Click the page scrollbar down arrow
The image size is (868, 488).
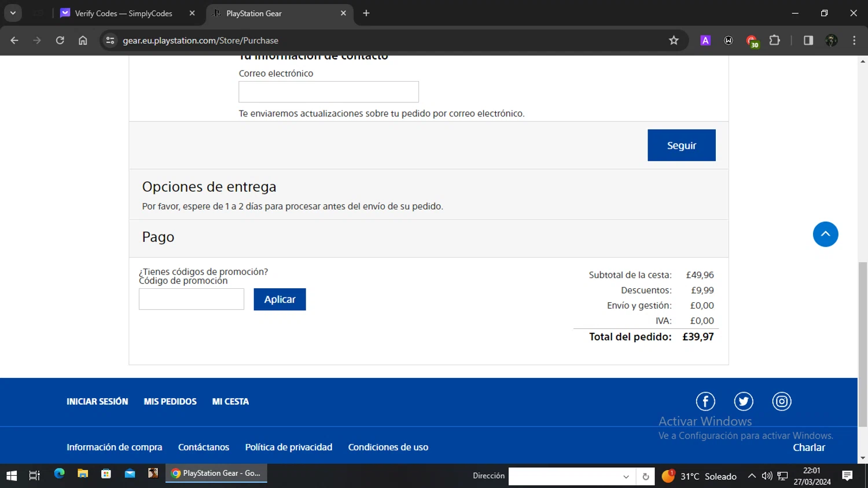click(x=863, y=458)
